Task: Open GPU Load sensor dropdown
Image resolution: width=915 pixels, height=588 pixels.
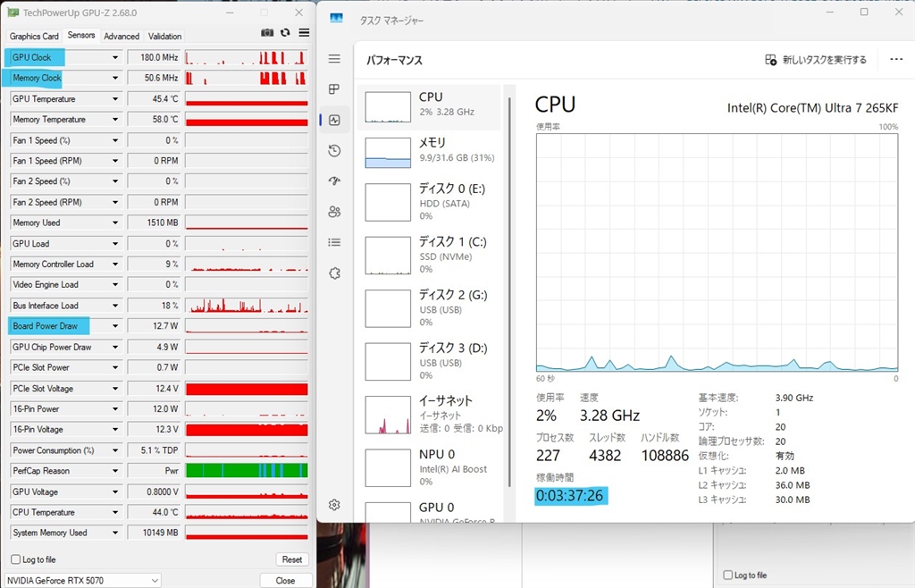Action: pyautogui.click(x=115, y=243)
